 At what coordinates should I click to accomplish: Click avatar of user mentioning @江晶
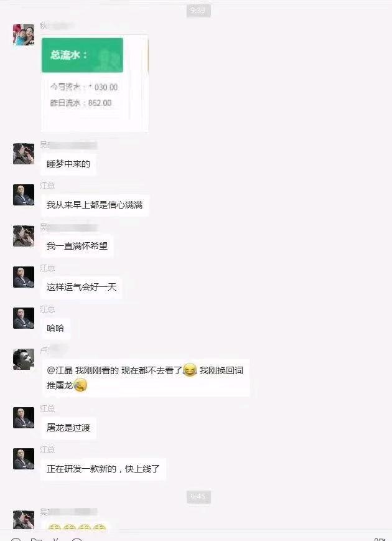[x=24, y=359]
